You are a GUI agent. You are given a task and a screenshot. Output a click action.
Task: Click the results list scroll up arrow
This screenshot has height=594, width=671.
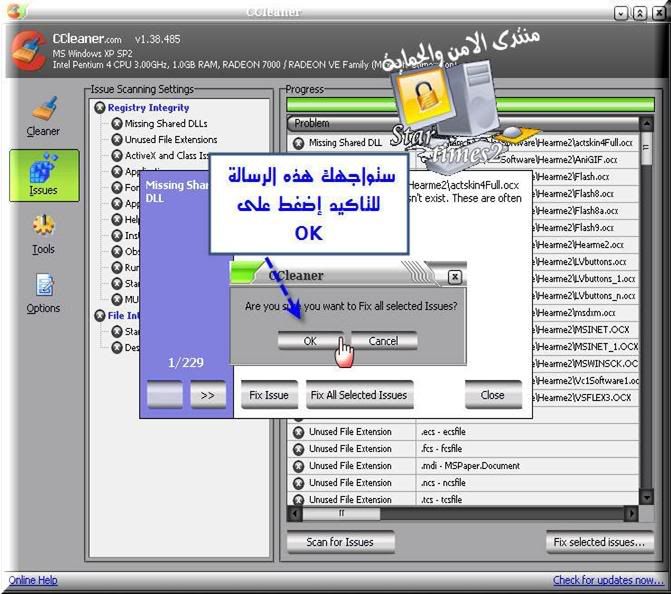point(646,124)
